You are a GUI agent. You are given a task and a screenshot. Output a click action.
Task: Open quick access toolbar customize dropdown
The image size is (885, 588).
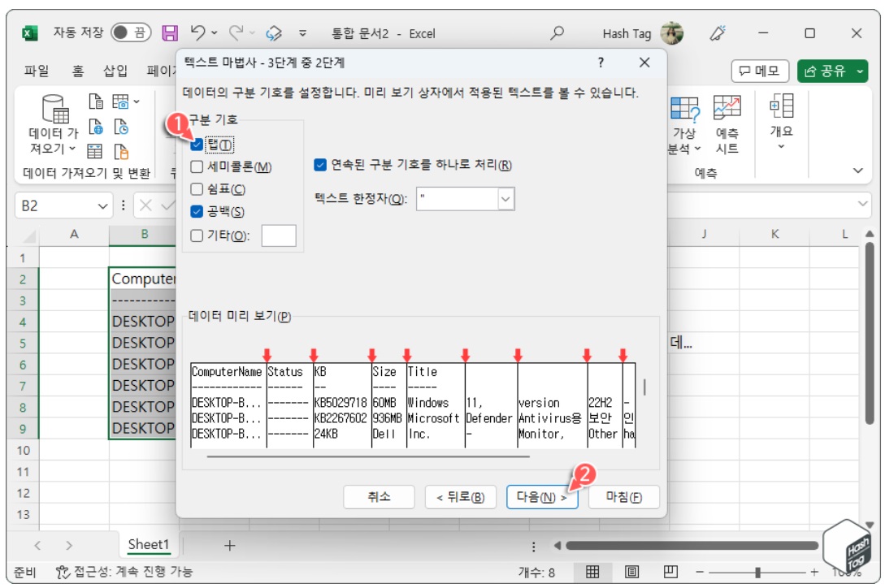pyautogui.click(x=302, y=33)
